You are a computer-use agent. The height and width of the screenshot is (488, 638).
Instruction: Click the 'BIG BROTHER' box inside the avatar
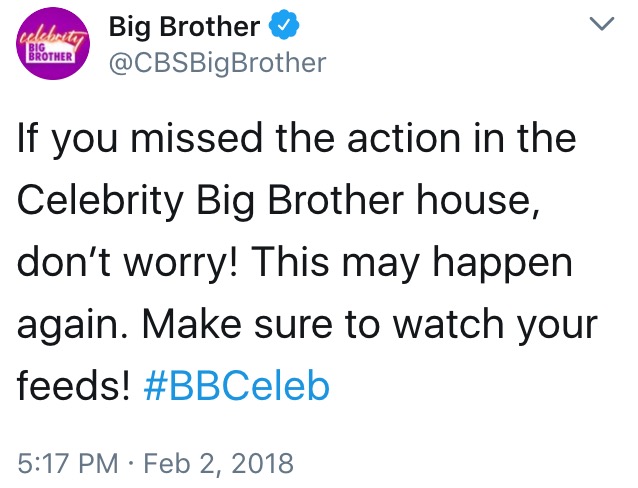click(51, 53)
